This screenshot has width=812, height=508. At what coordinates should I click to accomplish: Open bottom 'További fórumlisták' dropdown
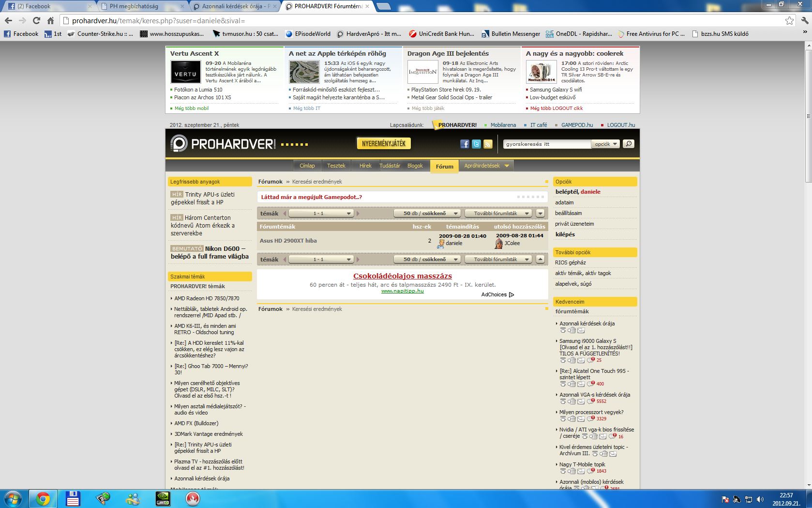498,260
